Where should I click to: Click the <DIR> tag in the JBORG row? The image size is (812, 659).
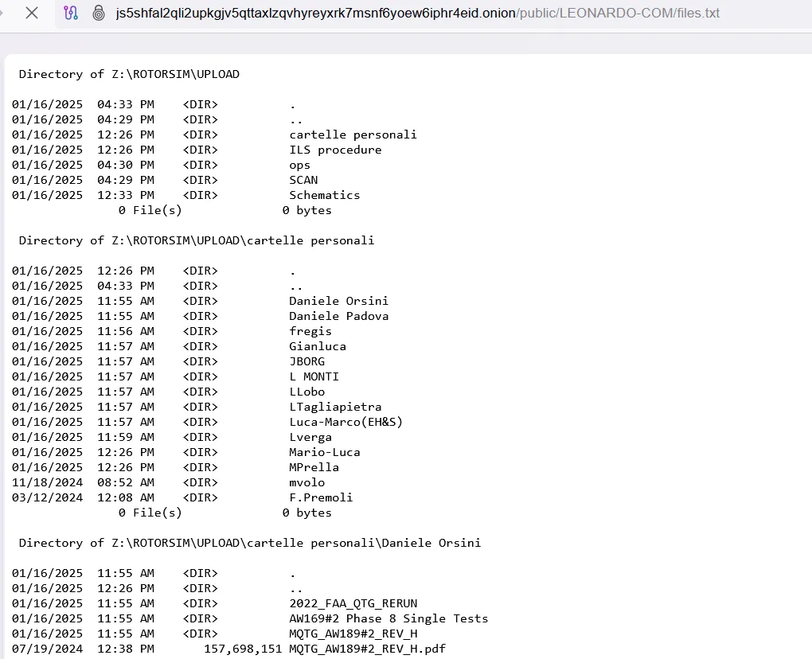[x=201, y=361]
